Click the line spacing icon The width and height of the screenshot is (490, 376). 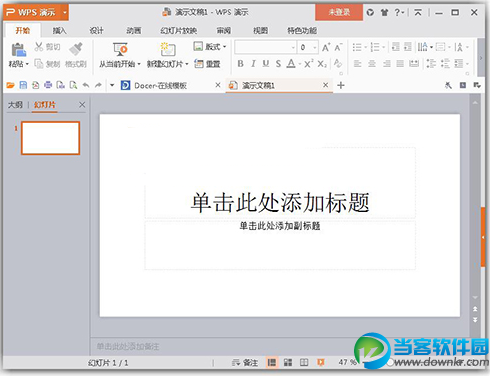coord(431,63)
